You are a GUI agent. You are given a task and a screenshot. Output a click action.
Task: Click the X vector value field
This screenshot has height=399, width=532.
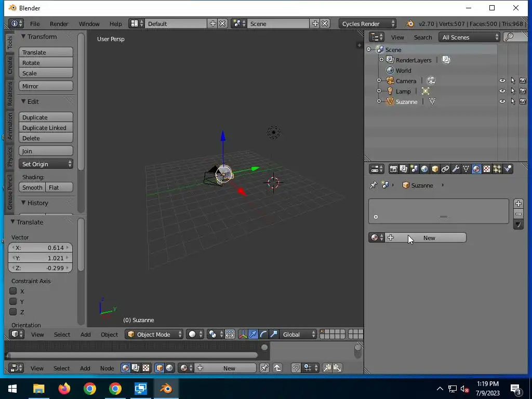pyautogui.click(x=40, y=248)
